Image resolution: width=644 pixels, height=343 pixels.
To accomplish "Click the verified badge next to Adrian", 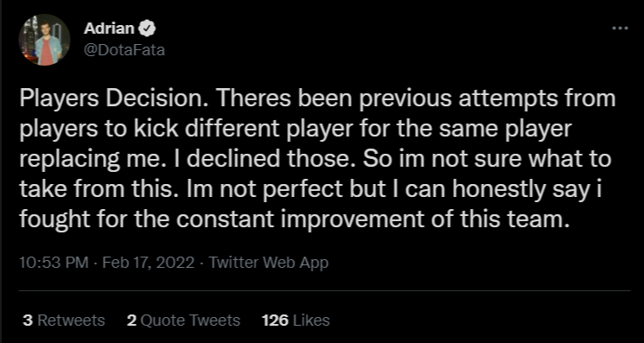I will pyautogui.click(x=149, y=29).
